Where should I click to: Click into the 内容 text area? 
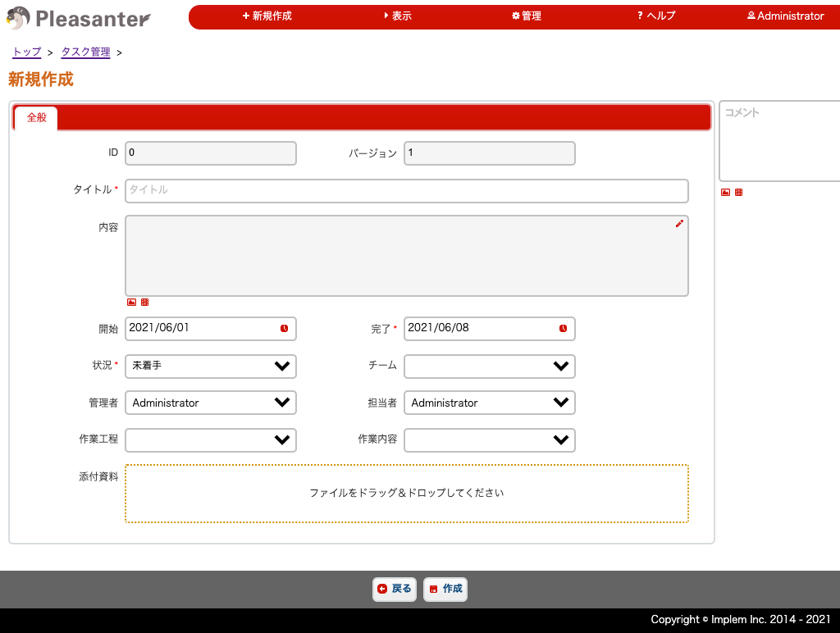pos(407,256)
